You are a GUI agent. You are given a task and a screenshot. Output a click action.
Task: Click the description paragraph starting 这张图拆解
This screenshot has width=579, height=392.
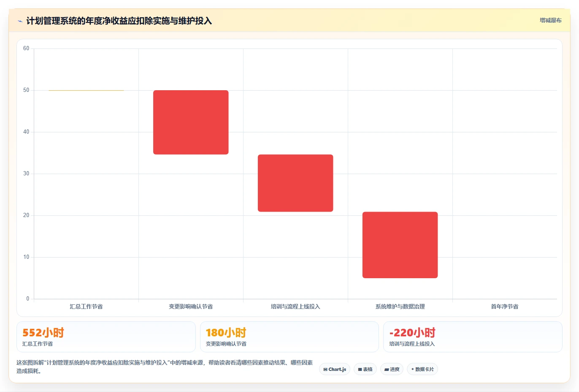tap(165, 367)
